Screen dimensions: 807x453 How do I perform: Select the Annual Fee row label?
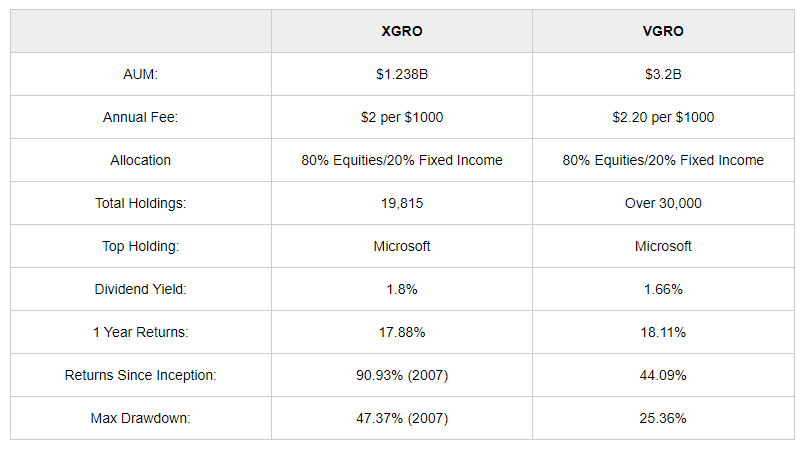pyautogui.click(x=141, y=117)
